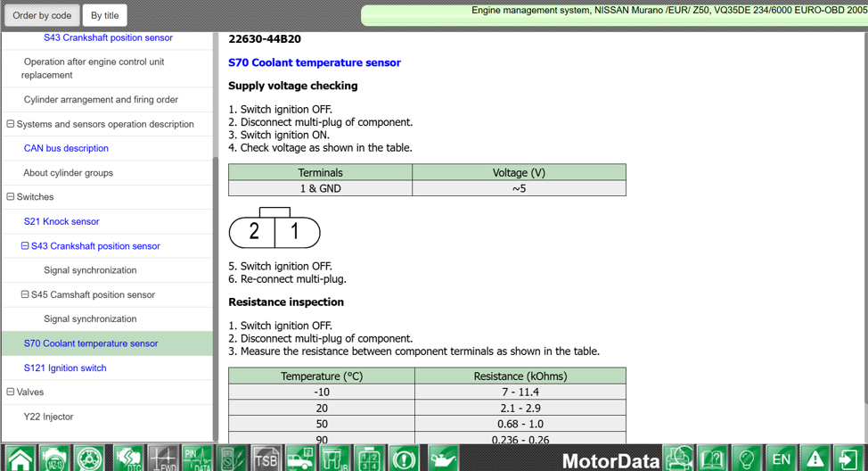Open S21 Knock sensor link
The image size is (868, 471).
click(x=61, y=221)
